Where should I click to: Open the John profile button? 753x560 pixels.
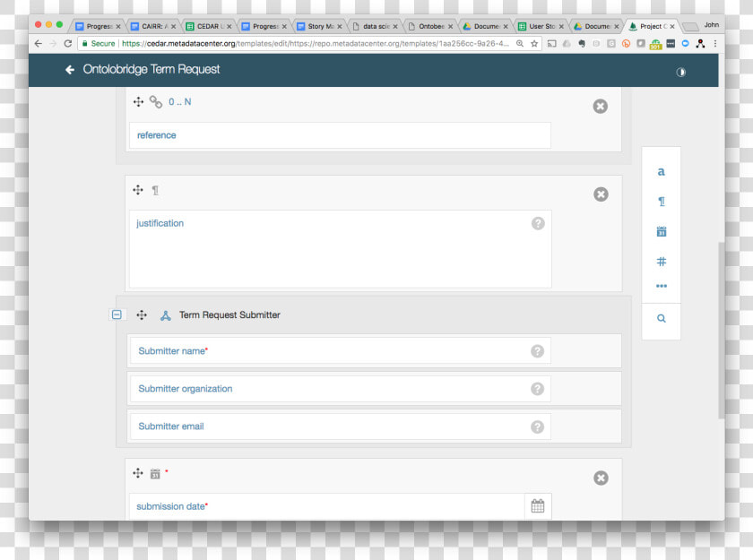pos(711,25)
